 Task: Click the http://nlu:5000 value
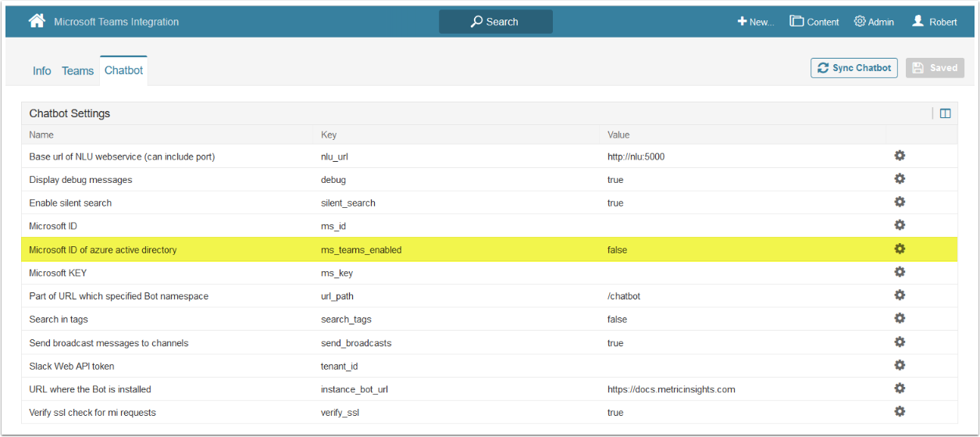[636, 156]
